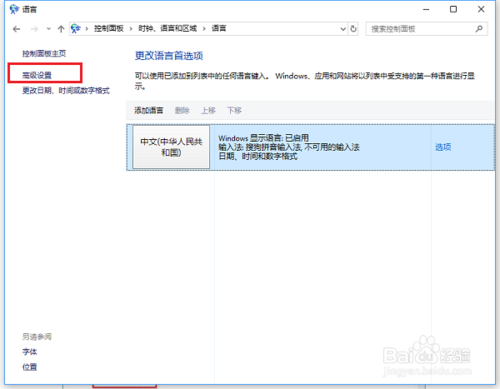Expand chevron after 控制面板 breadcrumb
This screenshot has width=500, height=389.
pyautogui.click(x=131, y=29)
